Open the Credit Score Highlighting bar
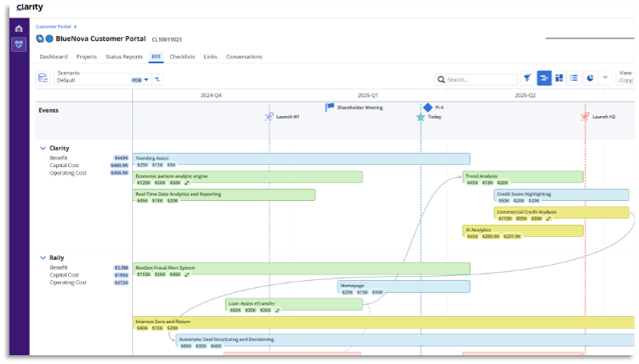The width and height of the screenshot is (639, 364). coord(561,194)
